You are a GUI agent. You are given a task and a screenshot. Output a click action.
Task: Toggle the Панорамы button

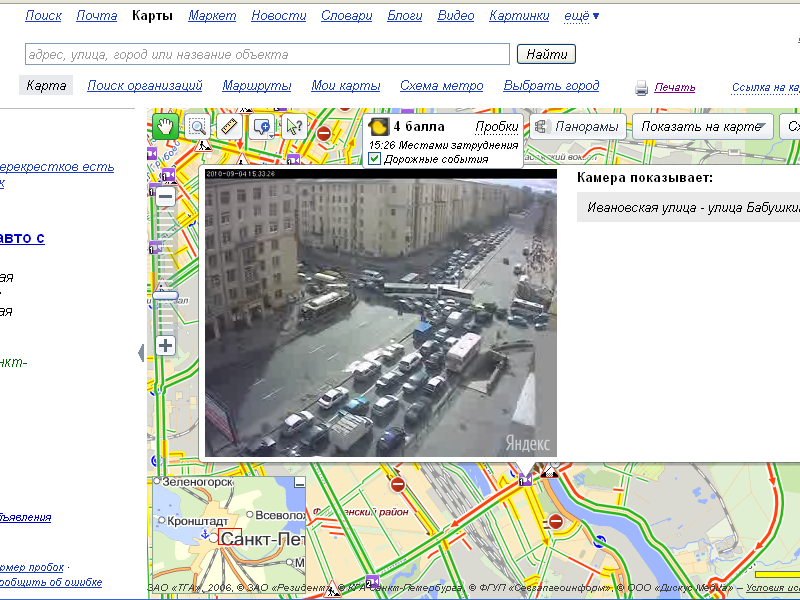[x=578, y=127]
